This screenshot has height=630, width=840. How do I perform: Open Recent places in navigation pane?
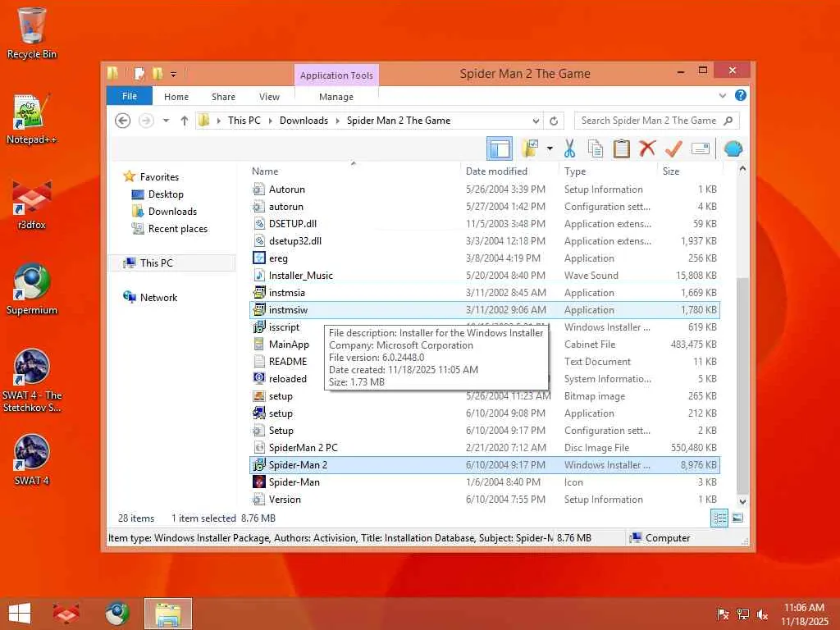[x=177, y=229]
